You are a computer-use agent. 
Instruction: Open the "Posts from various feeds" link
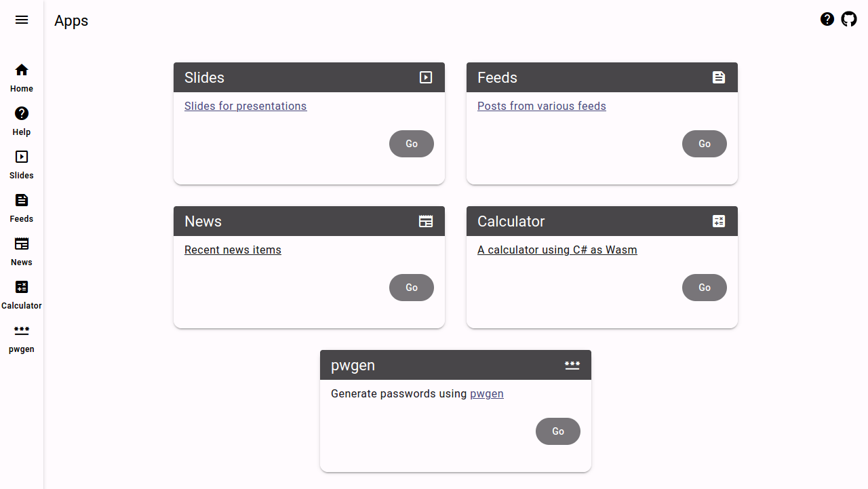click(x=541, y=106)
